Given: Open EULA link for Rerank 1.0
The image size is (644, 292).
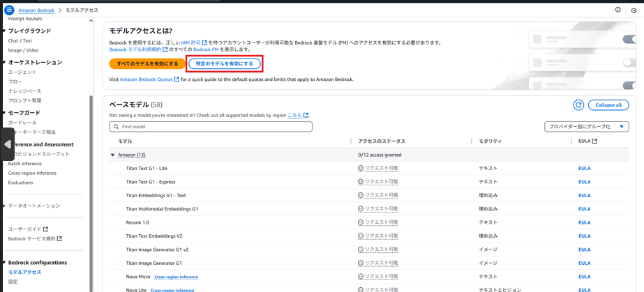Looking at the screenshot, I should click(x=584, y=222).
